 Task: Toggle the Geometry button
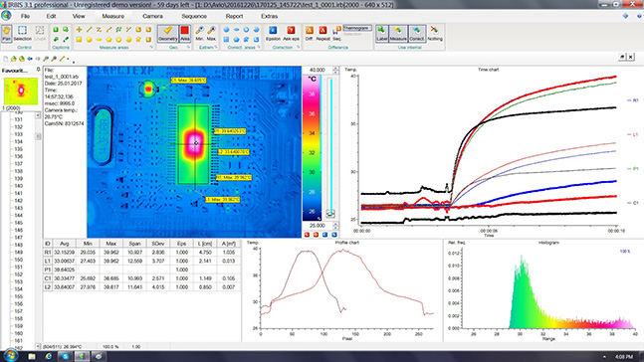click(x=167, y=33)
